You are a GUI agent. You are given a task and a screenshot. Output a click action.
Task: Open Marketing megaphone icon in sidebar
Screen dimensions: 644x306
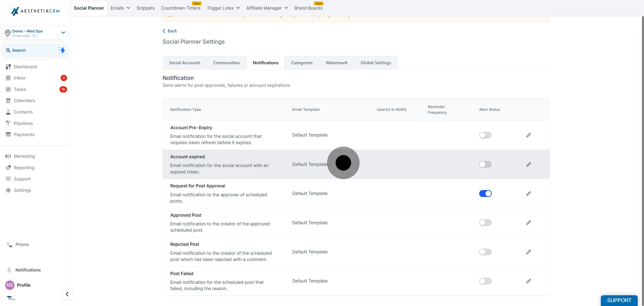(x=8, y=156)
